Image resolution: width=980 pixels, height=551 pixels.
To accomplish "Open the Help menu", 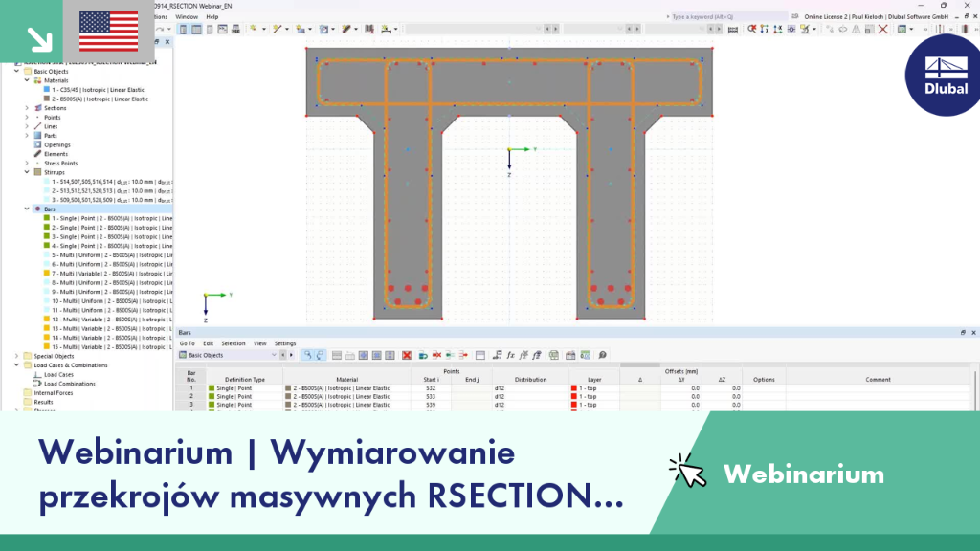I will pos(212,17).
